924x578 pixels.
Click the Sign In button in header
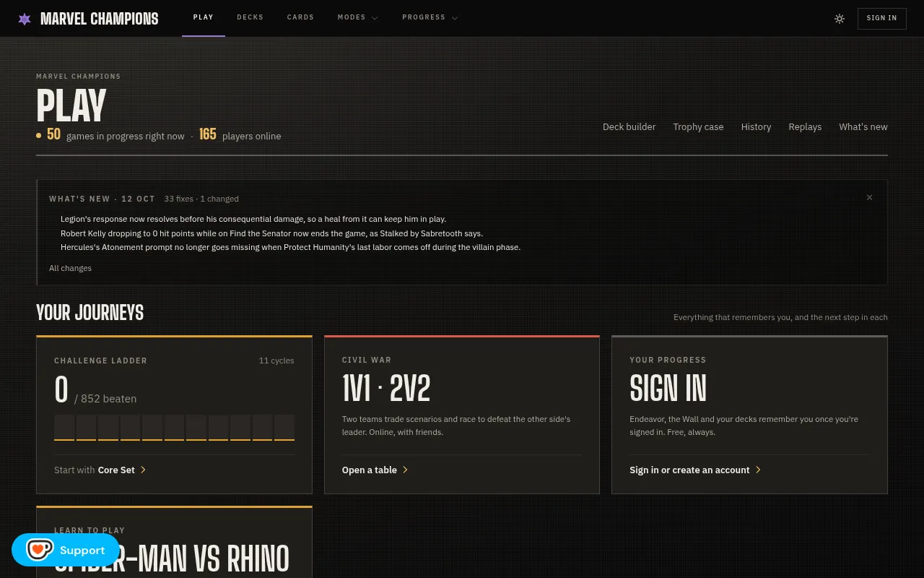pos(881,18)
